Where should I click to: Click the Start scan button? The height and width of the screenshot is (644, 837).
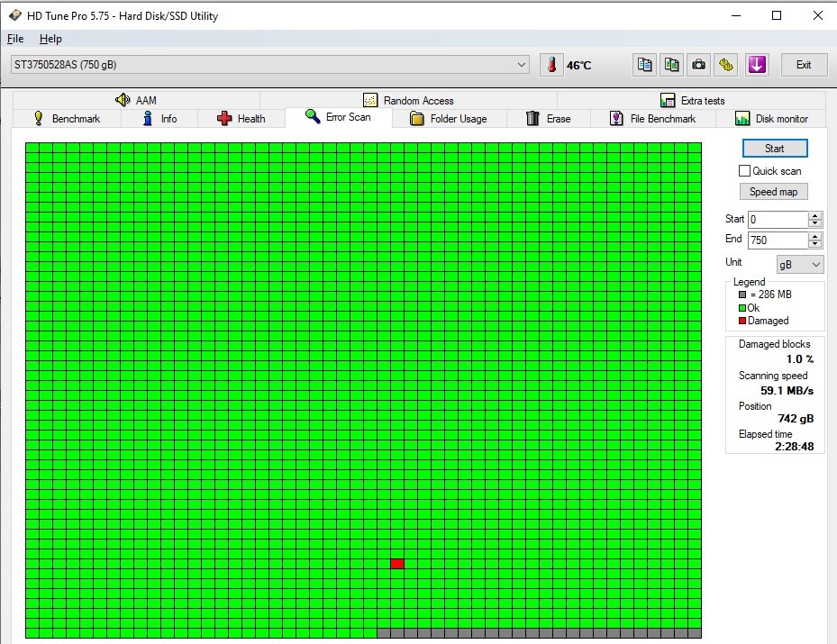(x=775, y=149)
